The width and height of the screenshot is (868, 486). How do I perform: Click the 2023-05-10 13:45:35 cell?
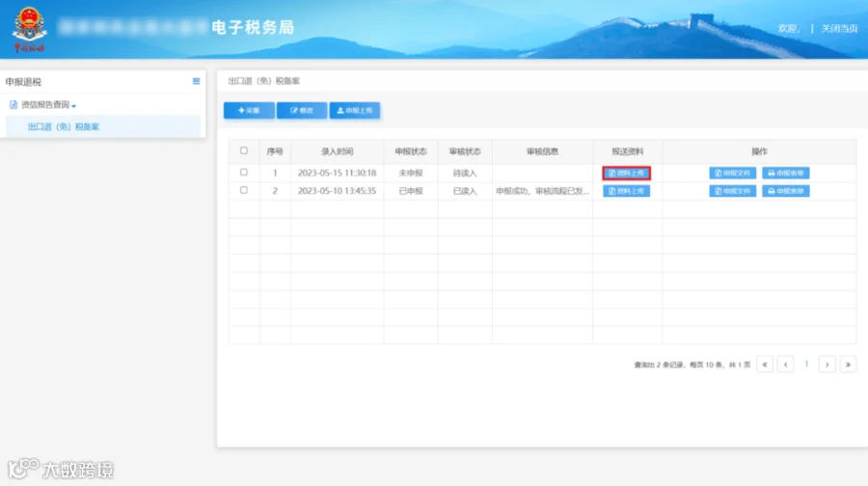tap(337, 191)
